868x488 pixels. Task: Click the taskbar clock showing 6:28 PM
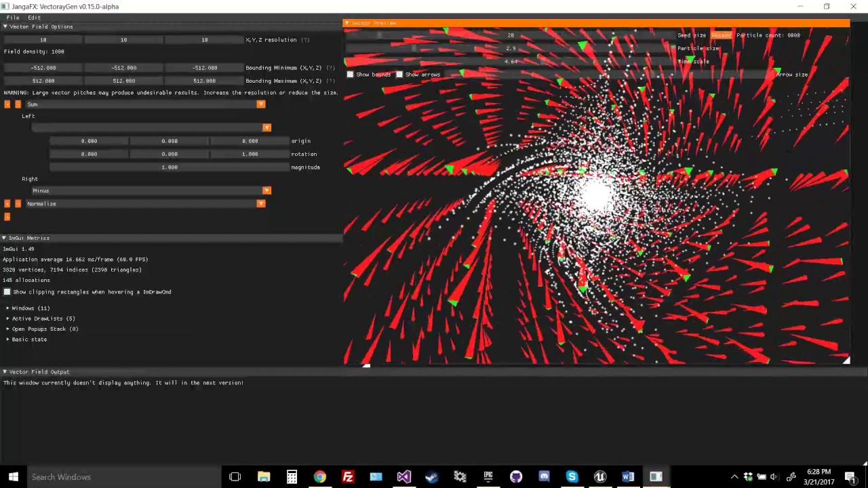point(818,477)
